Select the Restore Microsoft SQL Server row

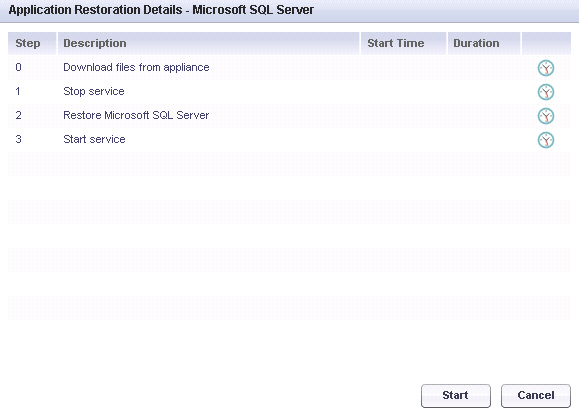click(290, 116)
